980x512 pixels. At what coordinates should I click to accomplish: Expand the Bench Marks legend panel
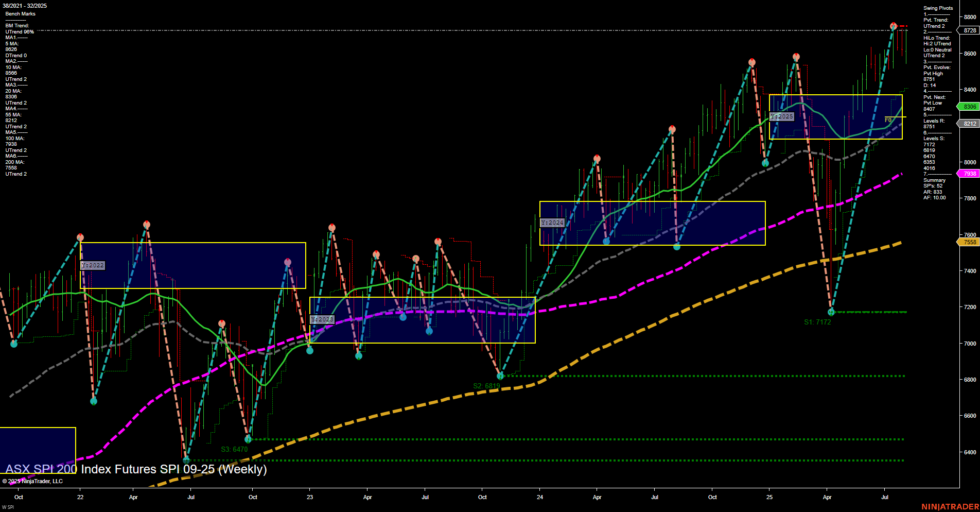[x=20, y=13]
